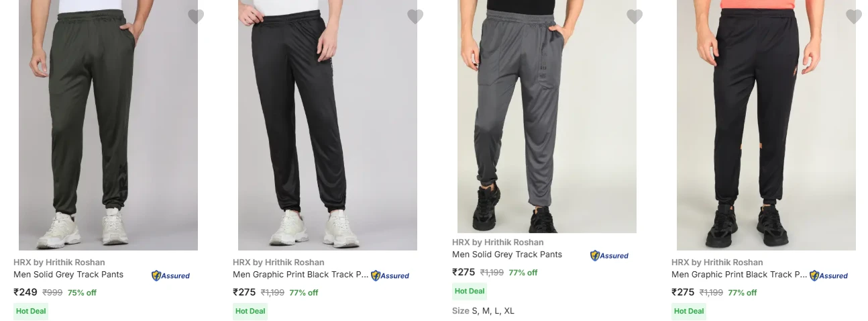The image size is (868, 321).
Task: Click Assured badge on the ₹249 product
Action: [170, 275]
